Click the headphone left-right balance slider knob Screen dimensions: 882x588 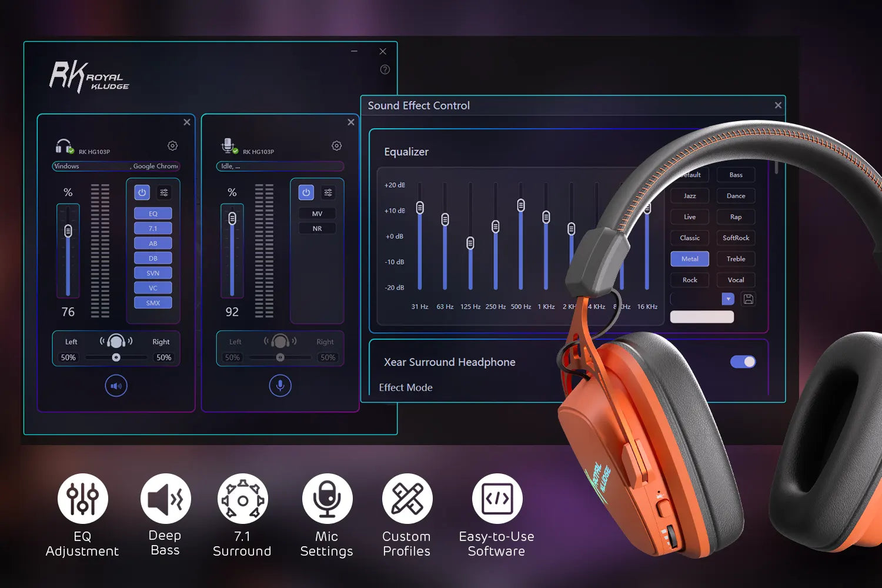(x=116, y=358)
